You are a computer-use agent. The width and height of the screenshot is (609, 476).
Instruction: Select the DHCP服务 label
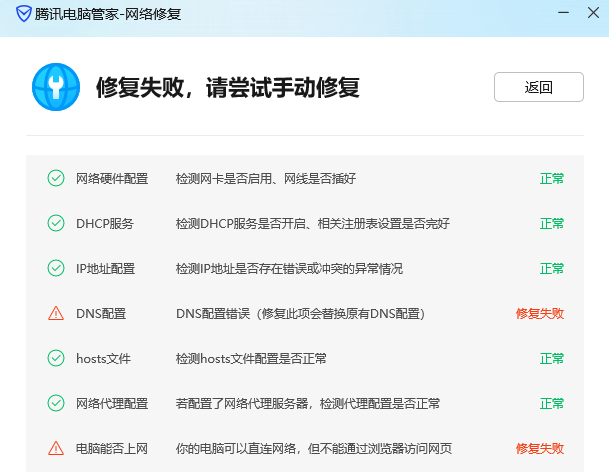(x=105, y=224)
